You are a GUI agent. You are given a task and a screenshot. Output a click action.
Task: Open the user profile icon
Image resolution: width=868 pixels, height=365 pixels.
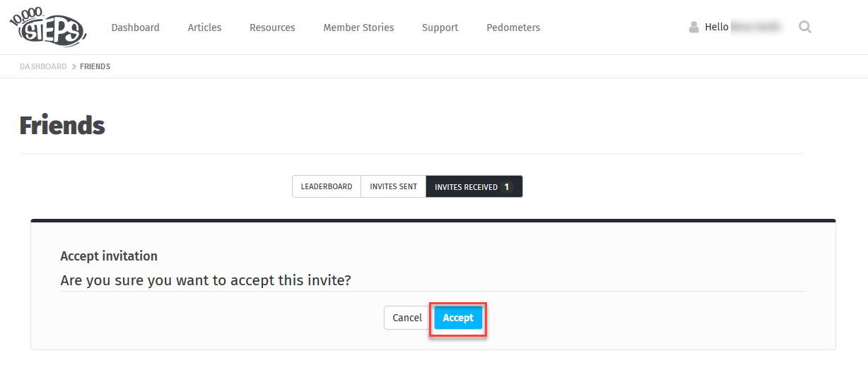[694, 28]
